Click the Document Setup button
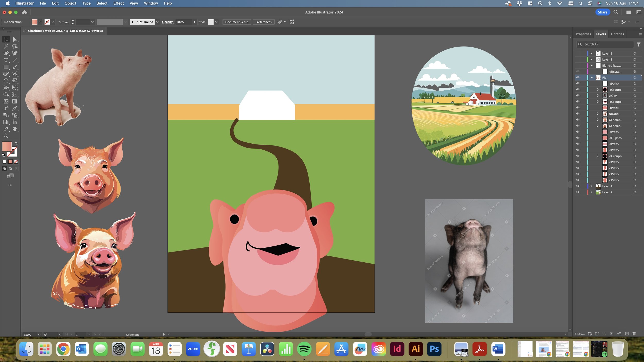Screen dimensions: 644x362 237,22
